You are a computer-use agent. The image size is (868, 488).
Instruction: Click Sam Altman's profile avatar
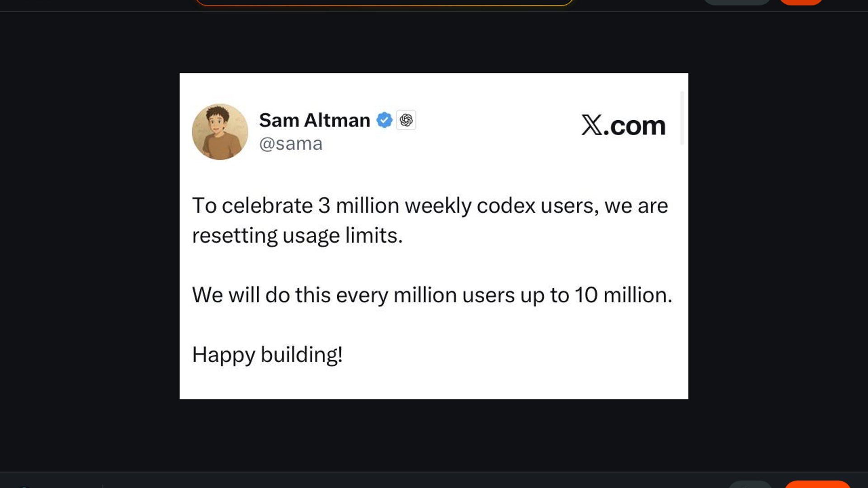[x=220, y=131]
